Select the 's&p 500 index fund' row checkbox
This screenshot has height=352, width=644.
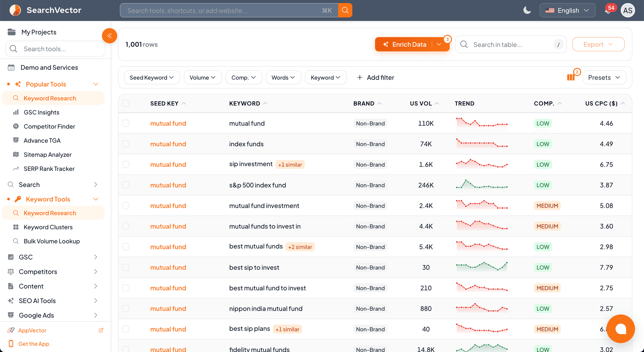point(126,185)
